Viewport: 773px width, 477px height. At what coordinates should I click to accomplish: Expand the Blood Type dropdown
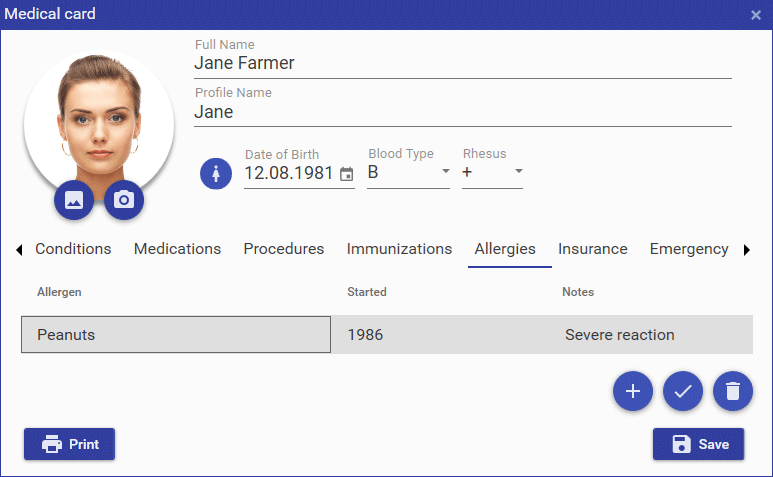coord(445,172)
